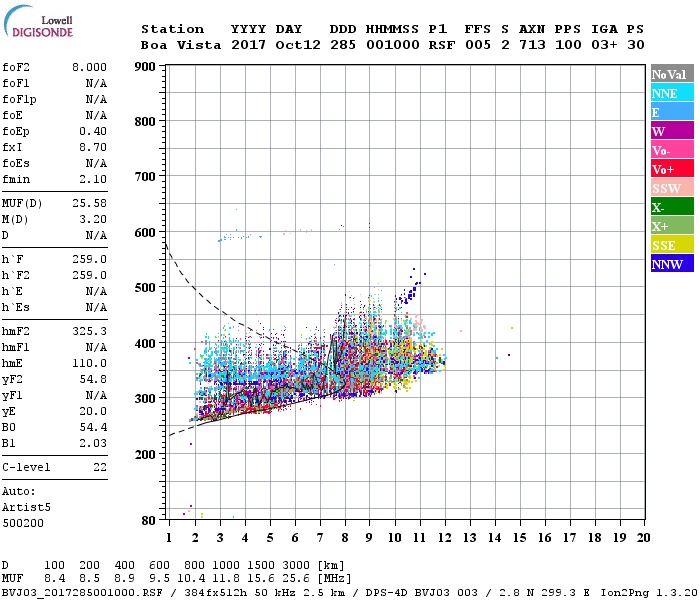The image size is (700, 600).
Task: Click the 713 value under AXN
Action: pyautogui.click(x=532, y=45)
